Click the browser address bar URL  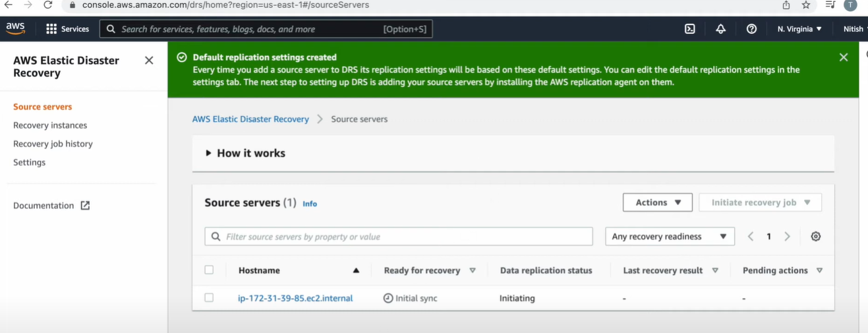pyautogui.click(x=225, y=5)
